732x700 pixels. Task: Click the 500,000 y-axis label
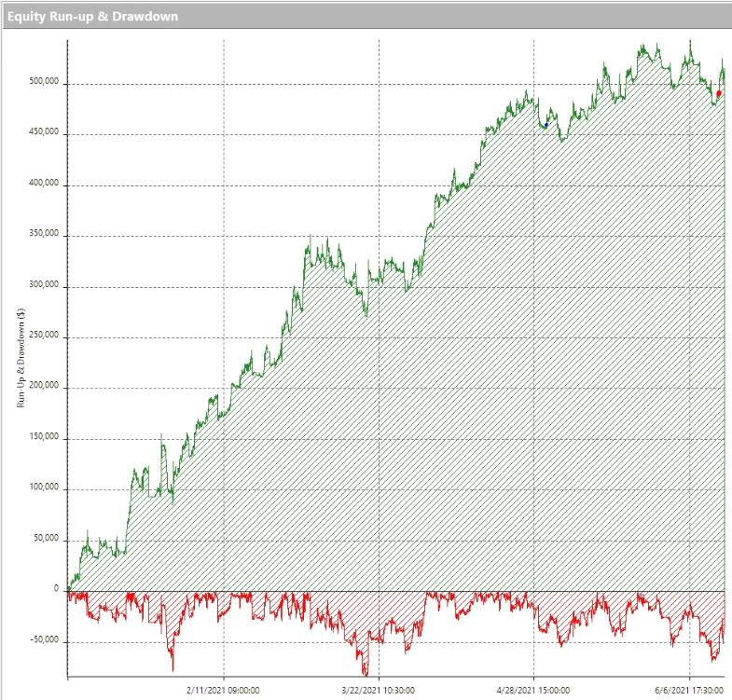(44, 81)
